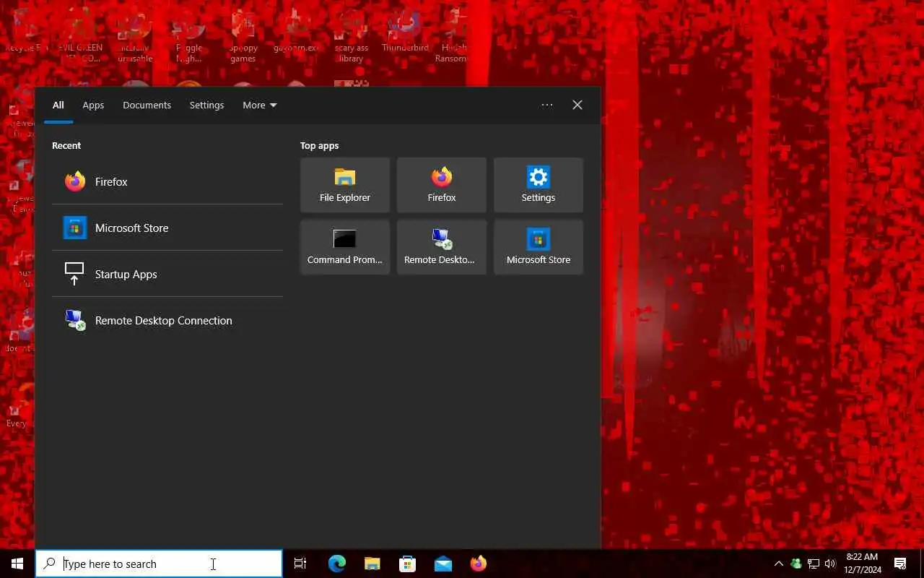
Task: Click the Type here to search box
Action: [x=159, y=564]
